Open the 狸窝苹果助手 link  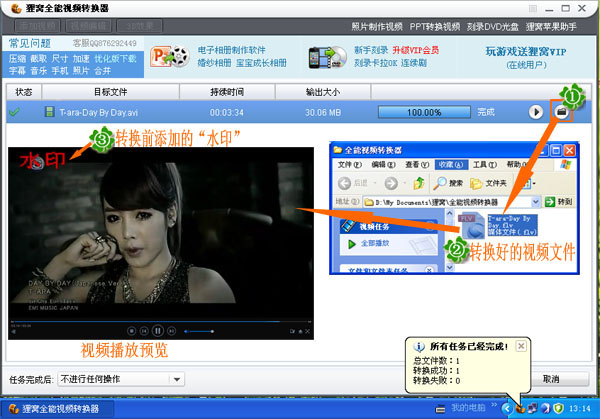pos(551,26)
